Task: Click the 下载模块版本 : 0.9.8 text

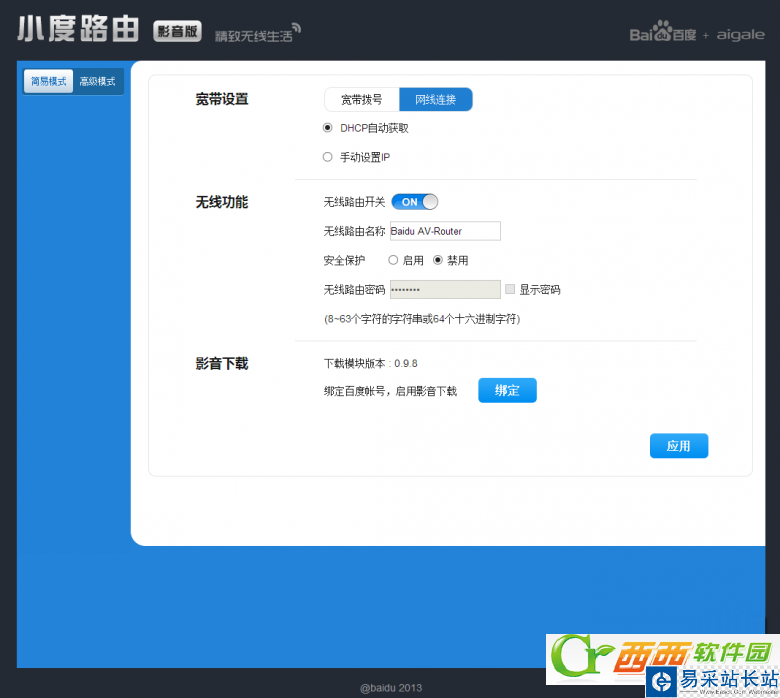Action: (371, 364)
